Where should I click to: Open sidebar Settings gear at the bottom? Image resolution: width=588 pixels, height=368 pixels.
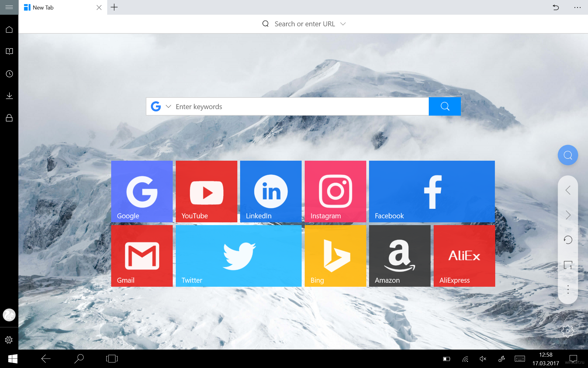pyautogui.click(x=9, y=340)
